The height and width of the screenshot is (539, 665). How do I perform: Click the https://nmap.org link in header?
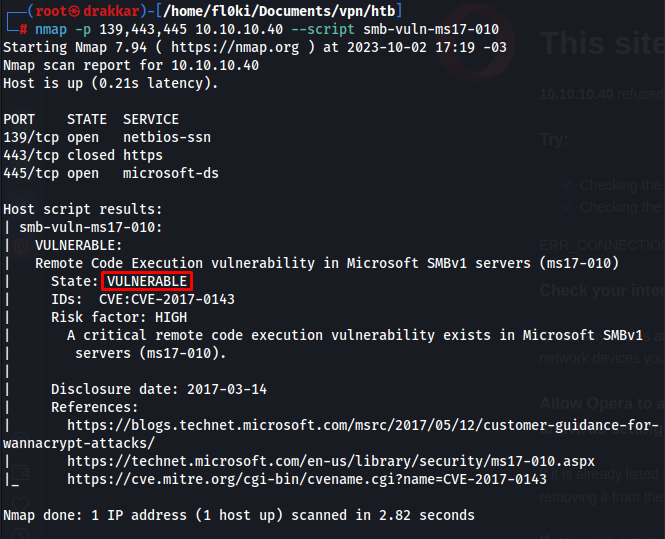(235, 47)
